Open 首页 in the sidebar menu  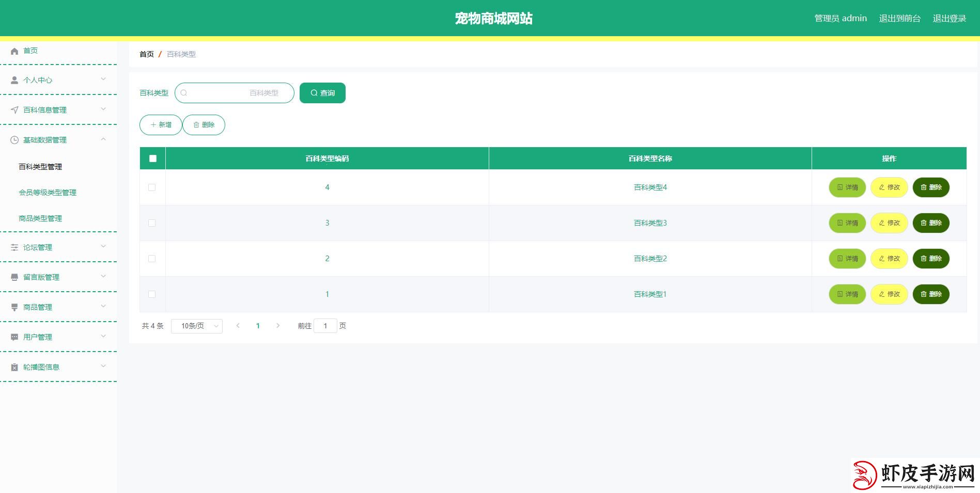tap(30, 51)
